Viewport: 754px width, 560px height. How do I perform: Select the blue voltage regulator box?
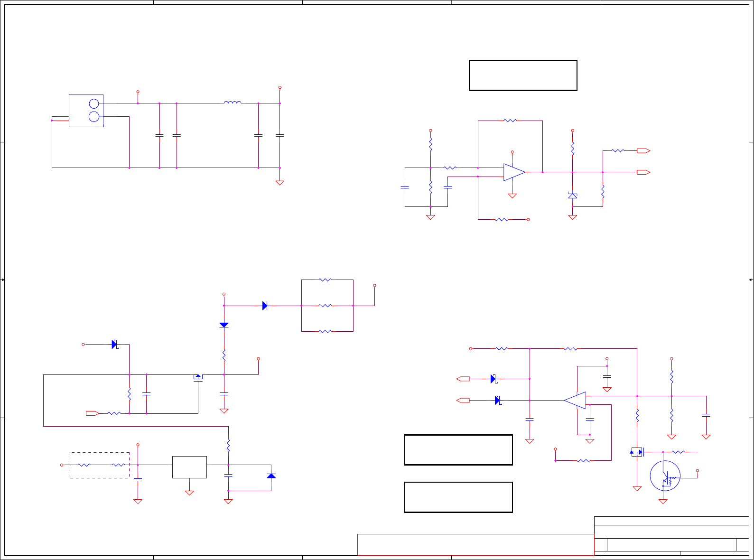point(189,467)
